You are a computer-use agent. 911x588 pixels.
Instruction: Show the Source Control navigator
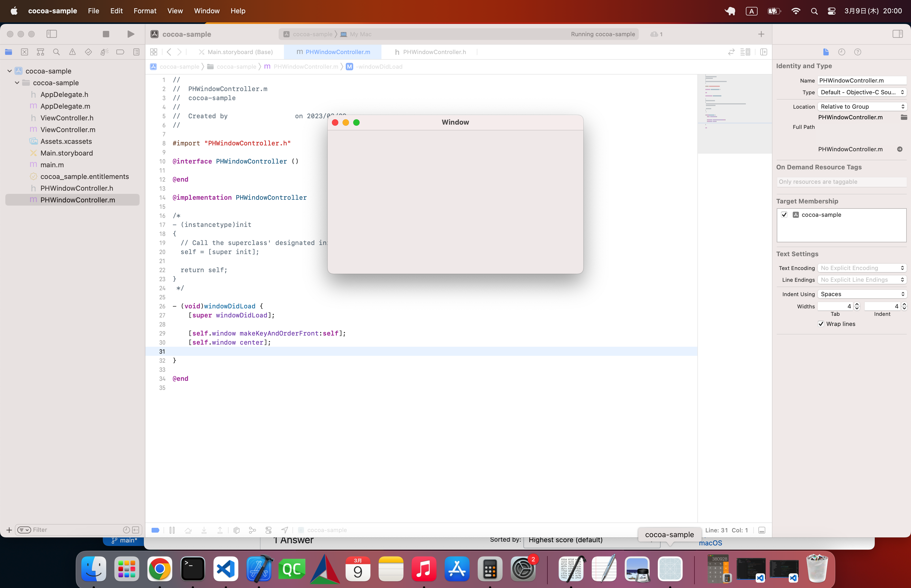coord(25,52)
